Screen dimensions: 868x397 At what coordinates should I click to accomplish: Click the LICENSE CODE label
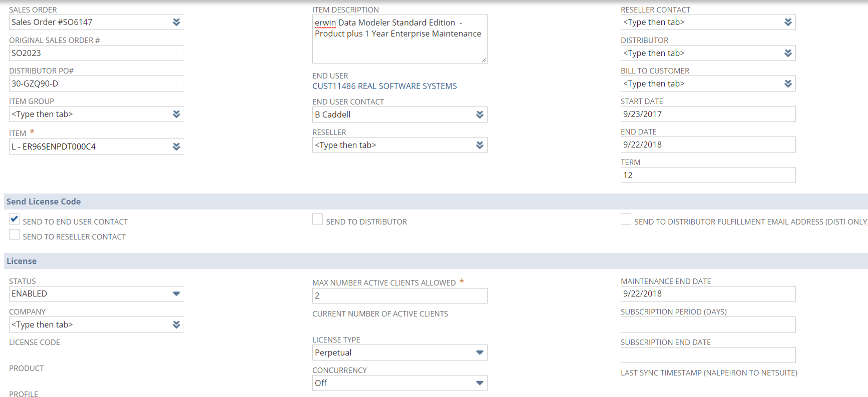[x=35, y=342]
